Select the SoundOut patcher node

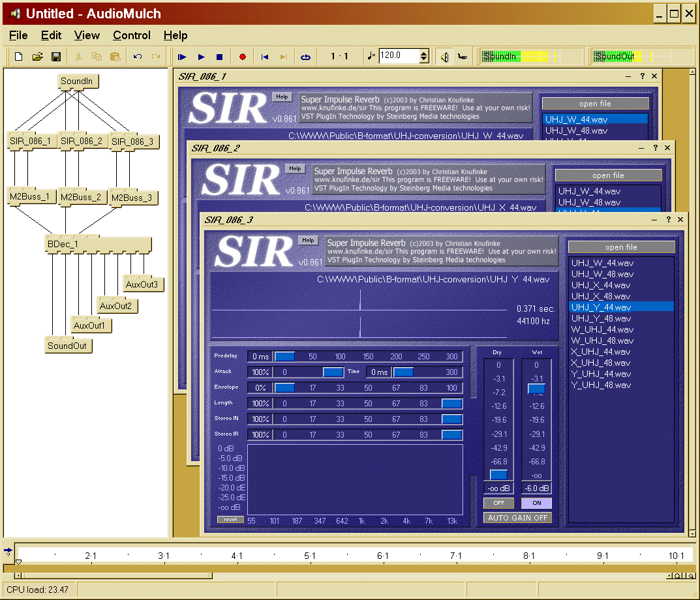click(x=68, y=346)
